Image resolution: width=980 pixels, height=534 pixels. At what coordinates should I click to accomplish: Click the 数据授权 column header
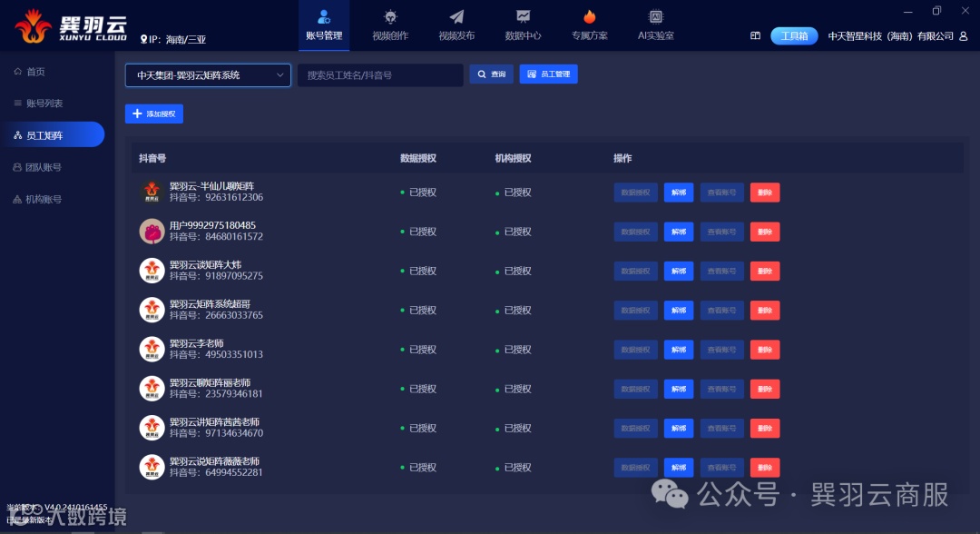(x=418, y=158)
